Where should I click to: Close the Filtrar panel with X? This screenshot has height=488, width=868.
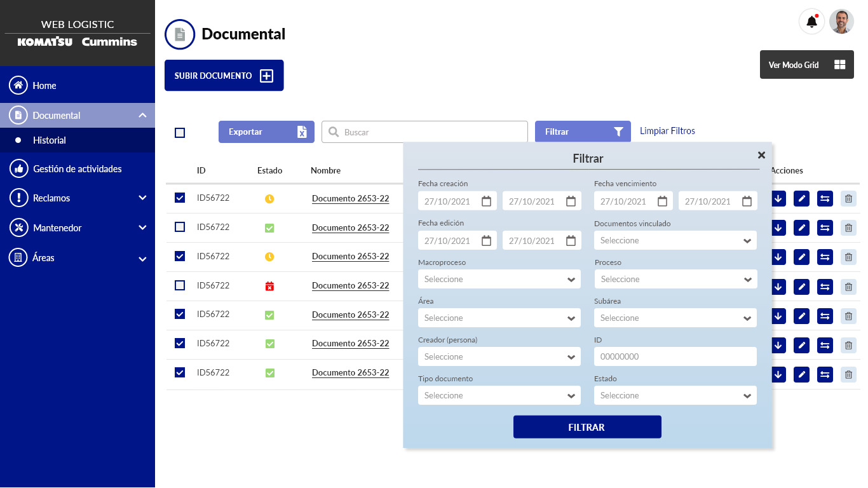tap(761, 155)
